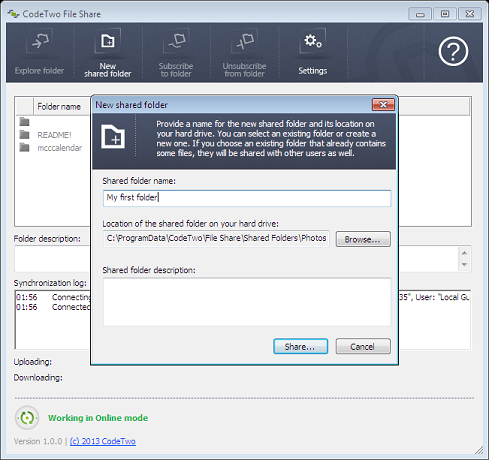489x460 pixels.
Task: Click the Shared folder description text area
Action: click(x=247, y=302)
